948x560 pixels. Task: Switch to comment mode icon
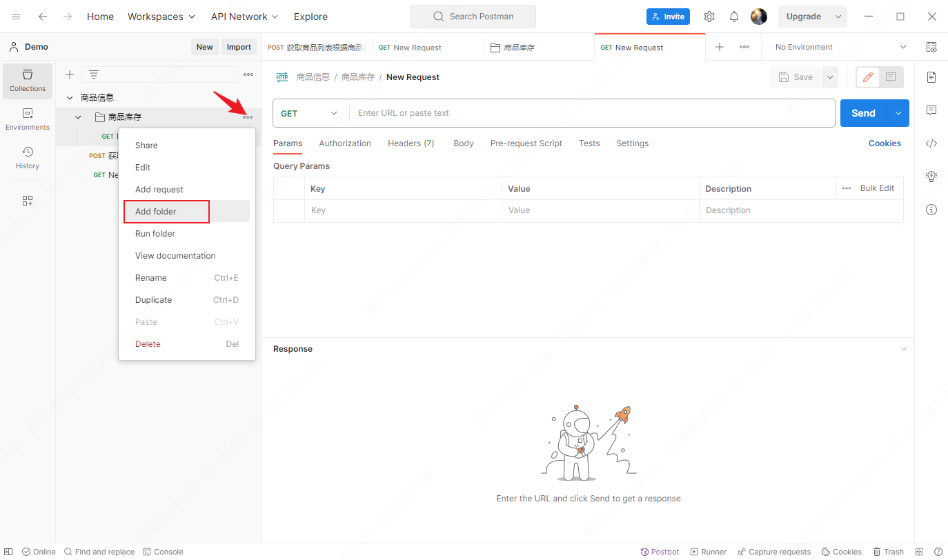[891, 77]
